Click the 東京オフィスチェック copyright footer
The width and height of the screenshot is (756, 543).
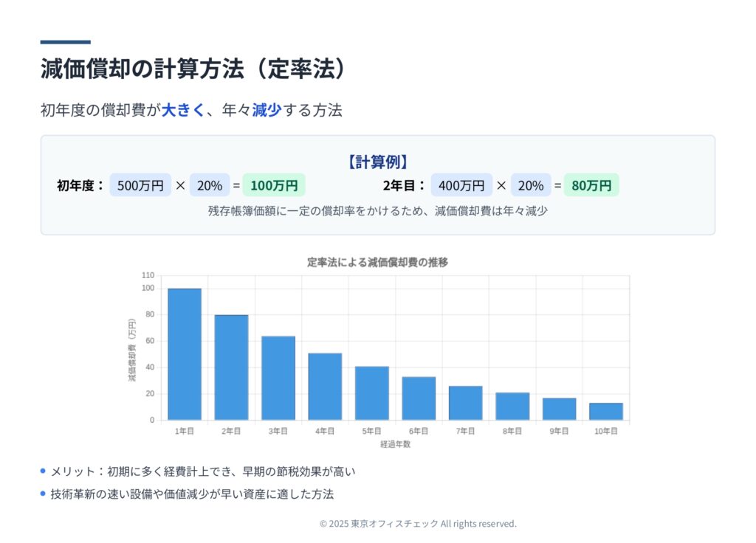[418, 524]
